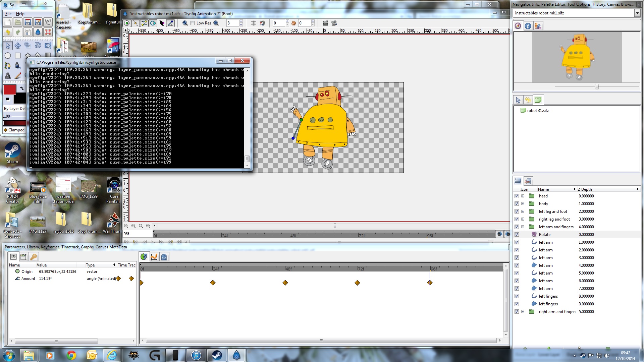Image resolution: width=644 pixels, height=362 pixels.
Task: Click the Name column header in Layers panel
Action: tap(543, 189)
